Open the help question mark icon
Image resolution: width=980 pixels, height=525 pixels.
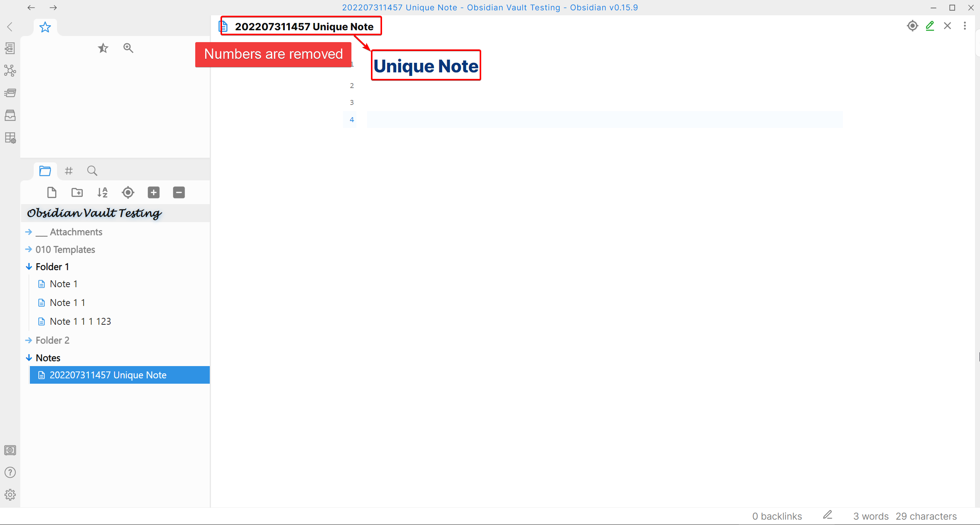click(10, 472)
